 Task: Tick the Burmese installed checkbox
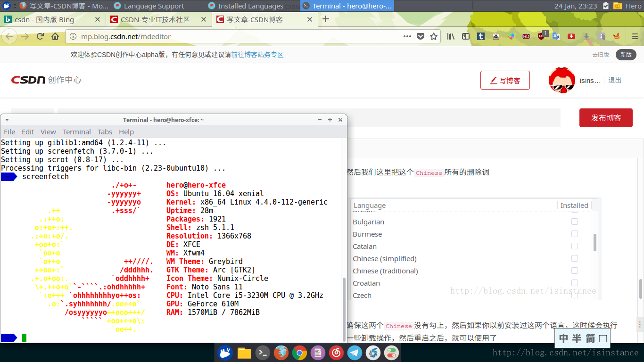[x=575, y=234]
